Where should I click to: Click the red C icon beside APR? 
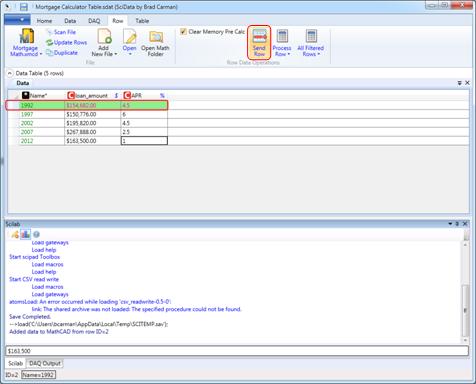click(127, 95)
